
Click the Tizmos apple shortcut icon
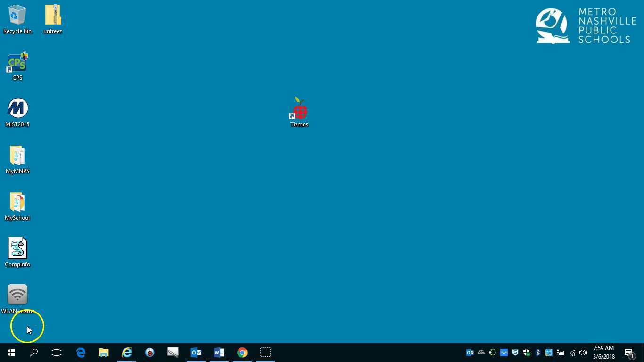(x=299, y=112)
